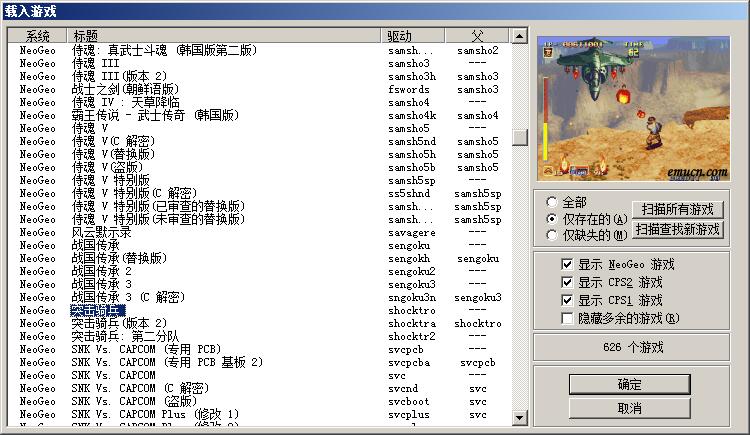Sort by the 父 column header
Screen dimensions: 750x435
pos(477,36)
